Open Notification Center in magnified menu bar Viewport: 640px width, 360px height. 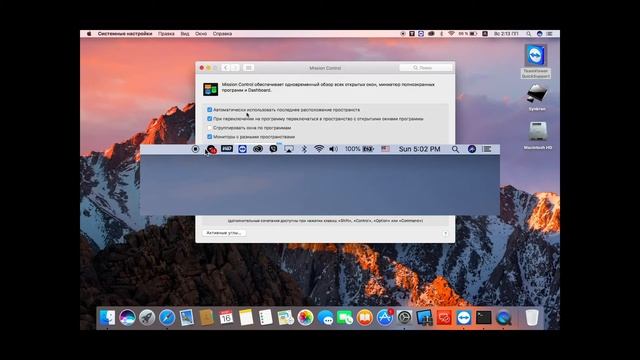(487, 149)
